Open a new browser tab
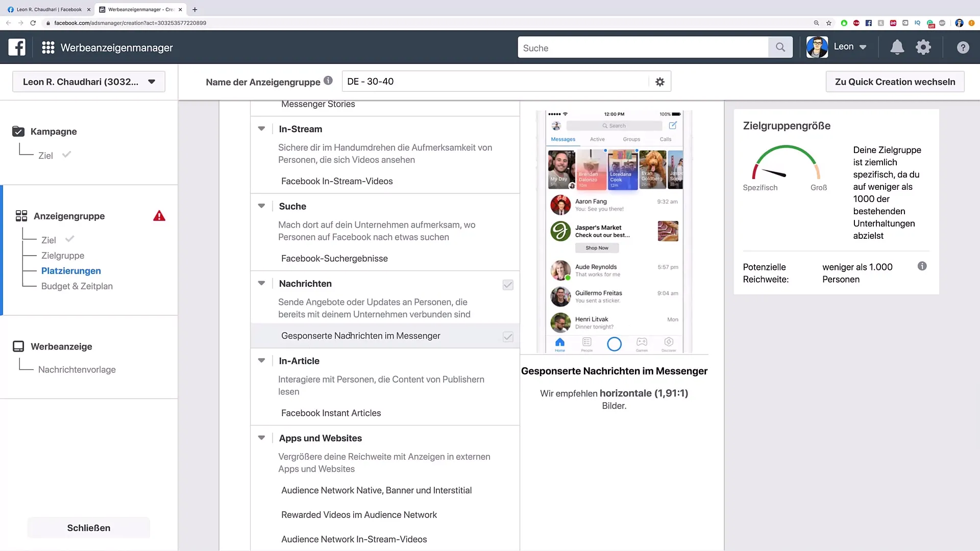The width and height of the screenshot is (980, 551). pyautogui.click(x=194, y=9)
